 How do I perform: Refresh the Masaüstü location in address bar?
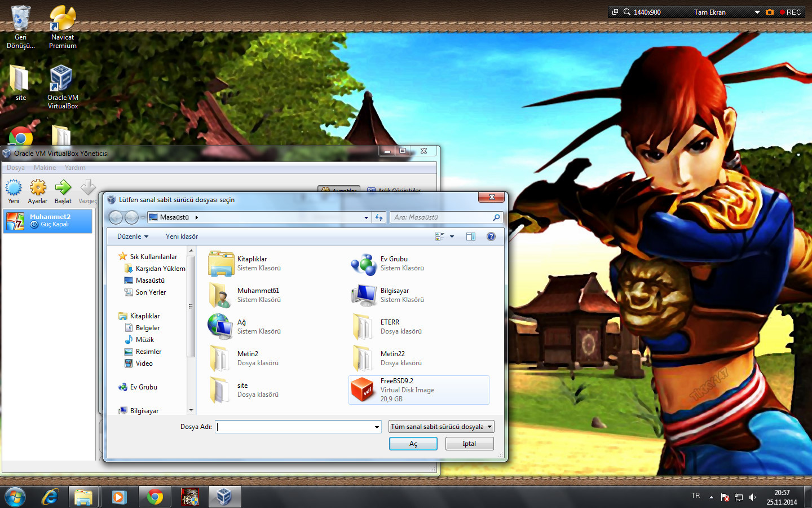(x=379, y=217)
